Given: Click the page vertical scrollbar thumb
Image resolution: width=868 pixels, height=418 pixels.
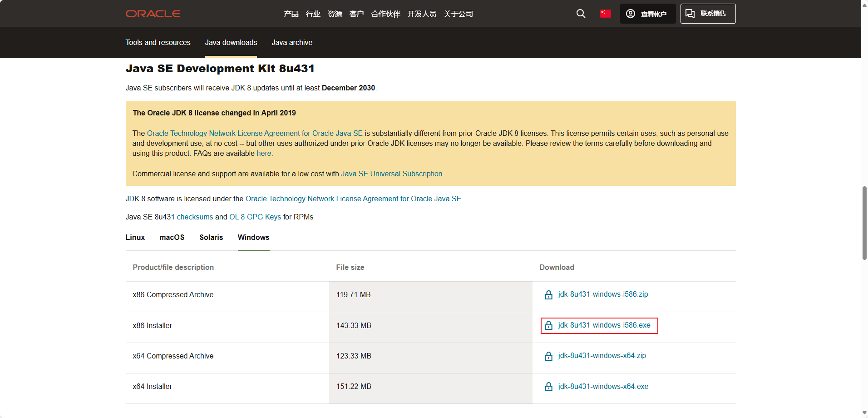Looking at the screenshot, I should (x=864, y=223).
